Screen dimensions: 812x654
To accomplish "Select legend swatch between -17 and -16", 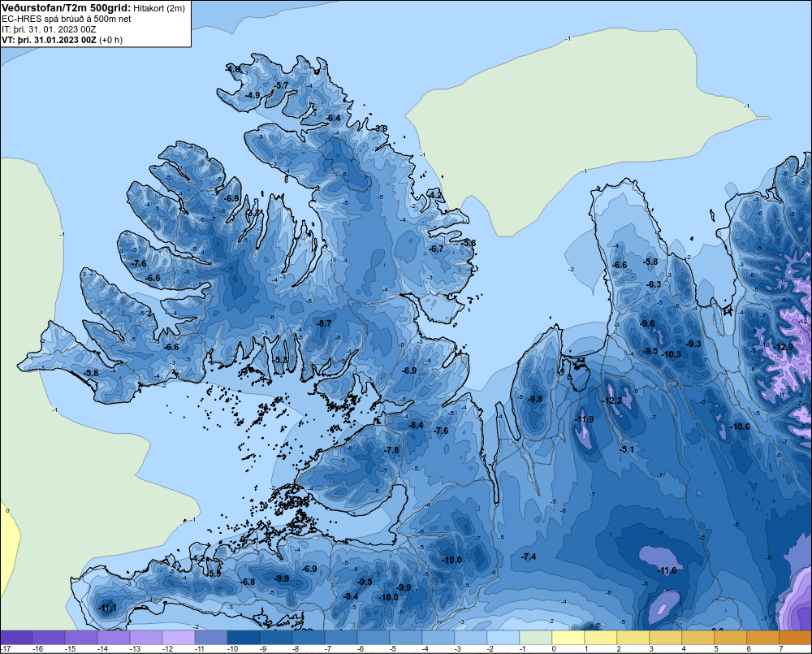I will [16, 638].
